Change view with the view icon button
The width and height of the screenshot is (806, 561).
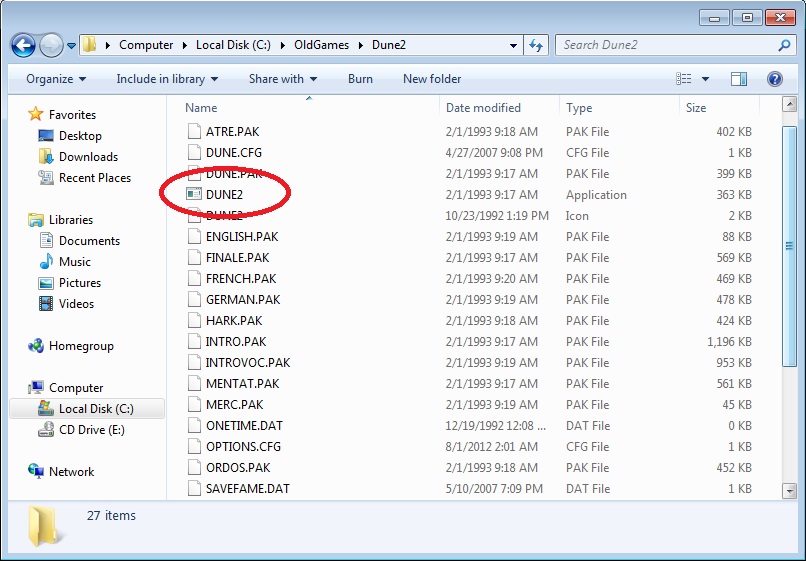(x=684, y=79)
